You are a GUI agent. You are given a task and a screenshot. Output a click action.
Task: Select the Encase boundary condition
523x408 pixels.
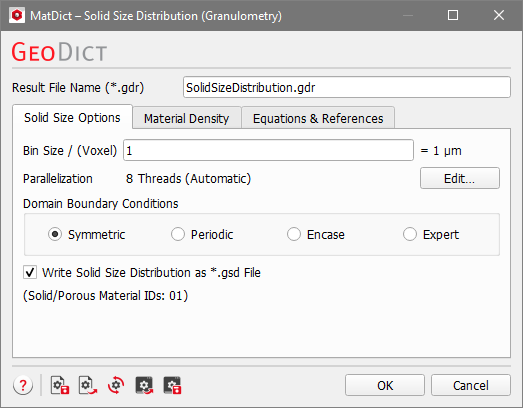click(294, 234)
